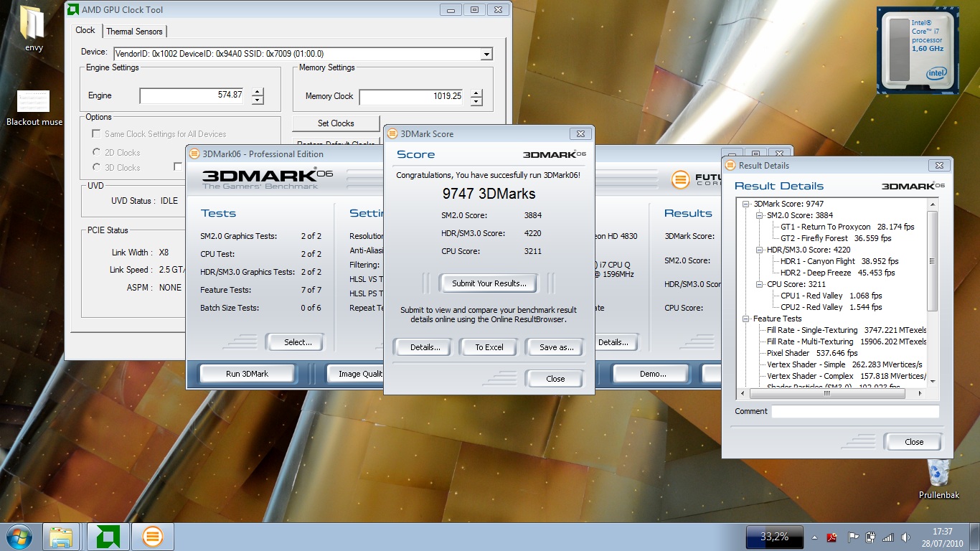Viewport: 980px width, 551px height.
Task: Click the Details... button in main 3DMark06 window
Action: [x=616, y=342]
